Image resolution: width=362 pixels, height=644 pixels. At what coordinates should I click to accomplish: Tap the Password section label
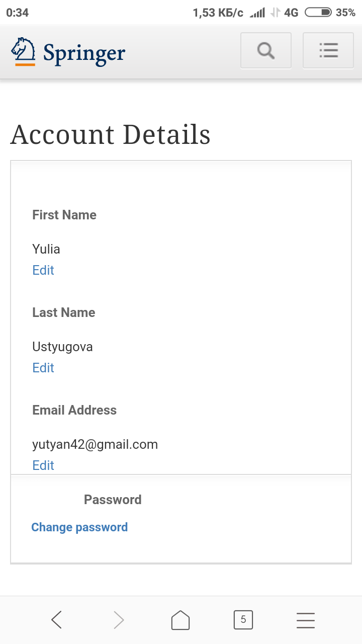click(x=113, y=500)
